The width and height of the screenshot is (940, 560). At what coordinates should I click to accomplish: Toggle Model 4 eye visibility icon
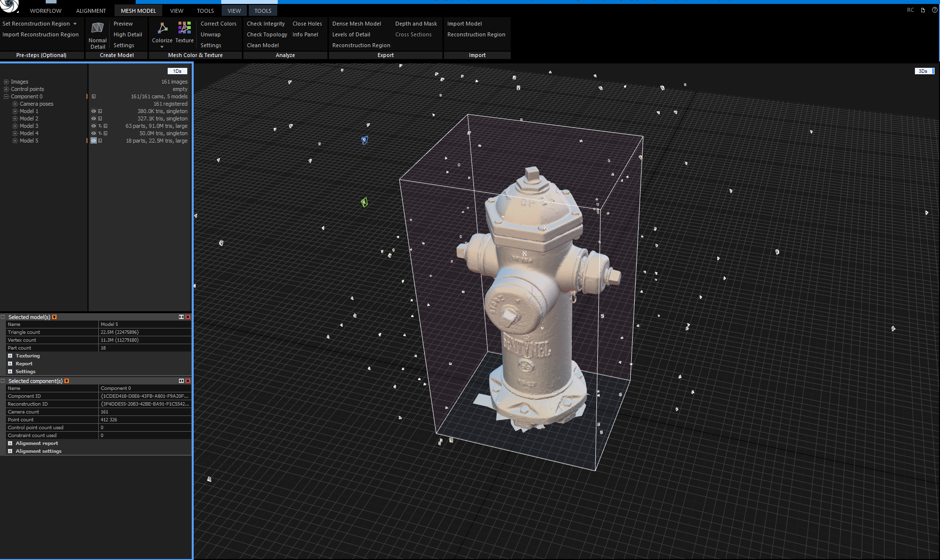[93, 134]
